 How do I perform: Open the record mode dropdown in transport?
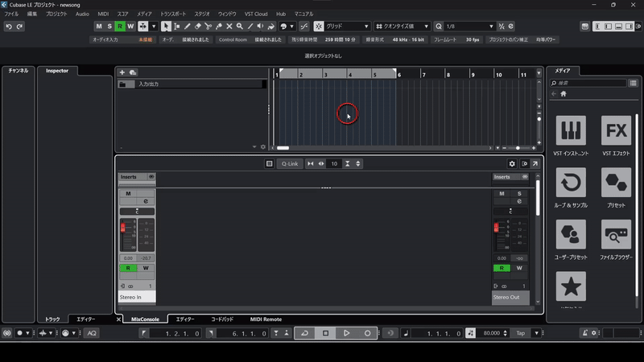pyautogui.click(x=27, y=333)
